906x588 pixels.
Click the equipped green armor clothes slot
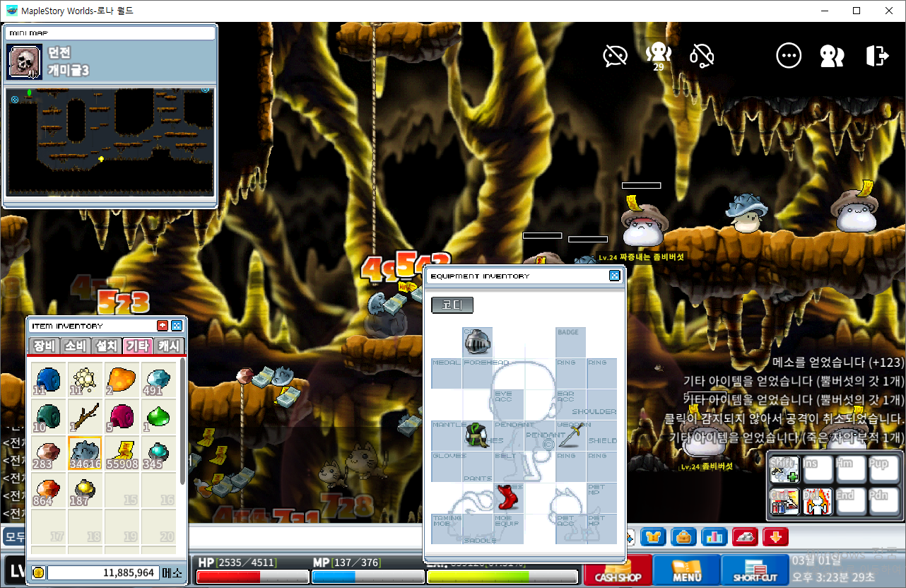(x=478, y=435)
